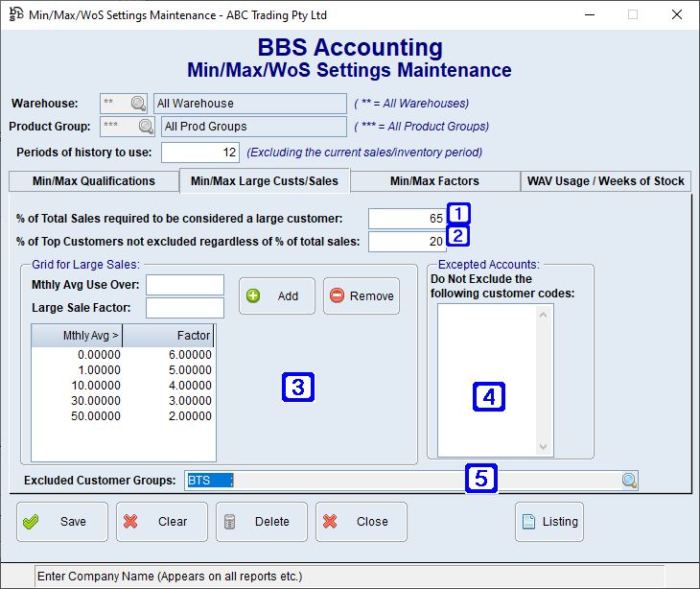The width and height of the screenshot is (700, 589).
Task: Select the Min/Max Large Custs/Sales tab
Action: point(265,181)
